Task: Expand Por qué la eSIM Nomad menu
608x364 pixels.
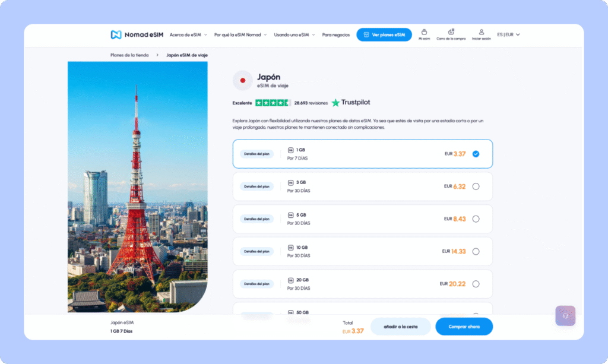Action: (x=240, y=35)
